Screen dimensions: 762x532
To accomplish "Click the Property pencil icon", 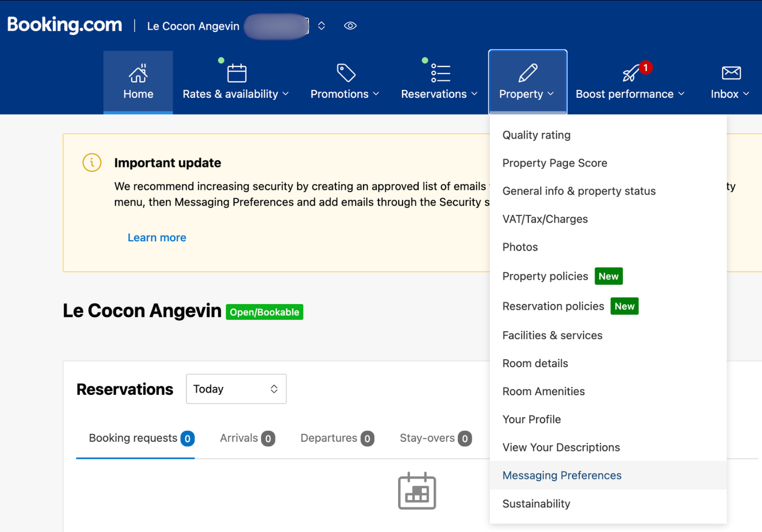I will point(528,73).
